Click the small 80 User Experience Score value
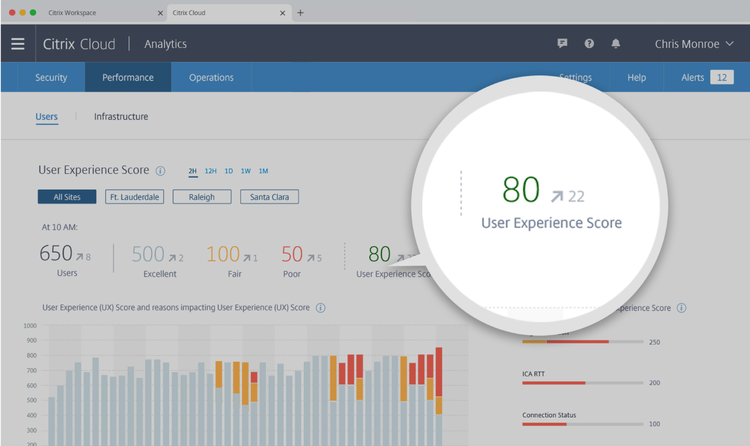The width and height of the screenshot is (750, 446). pyautogui.click(x=379, y=254)
